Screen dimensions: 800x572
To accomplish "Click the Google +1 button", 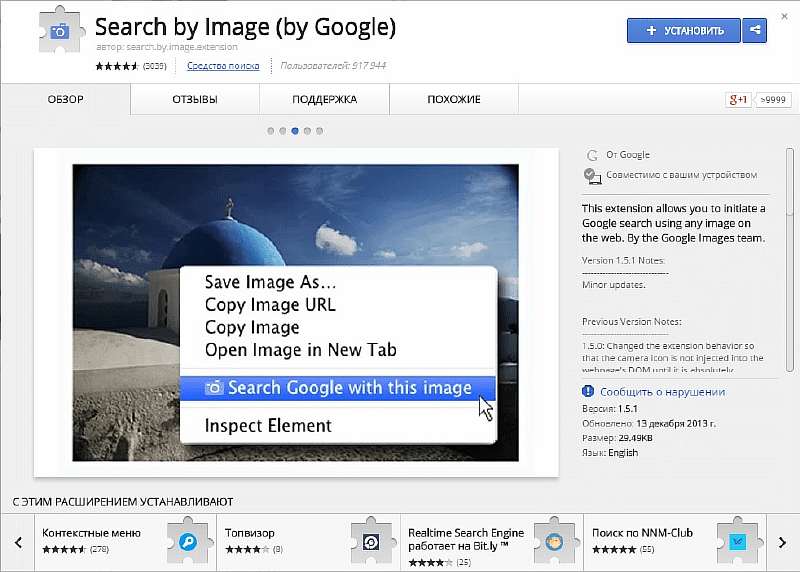I will 738,100.
